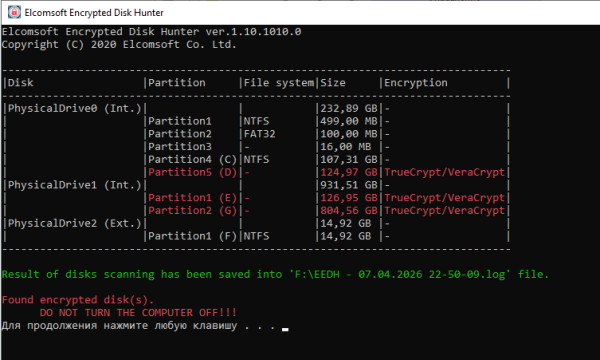Click the window title text 'Elcomsoft Encrypted Disk Hunter'

click(x=94, y=13)
